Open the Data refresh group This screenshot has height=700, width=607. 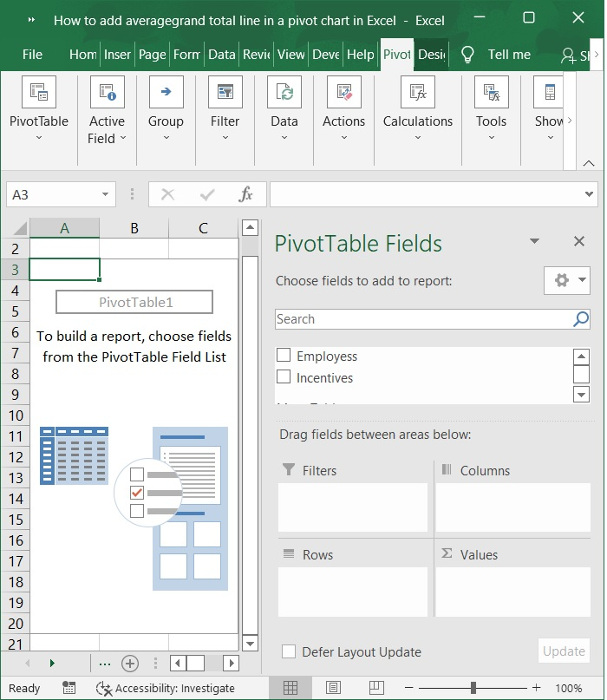pyautogui.click(x=284, y=109)
